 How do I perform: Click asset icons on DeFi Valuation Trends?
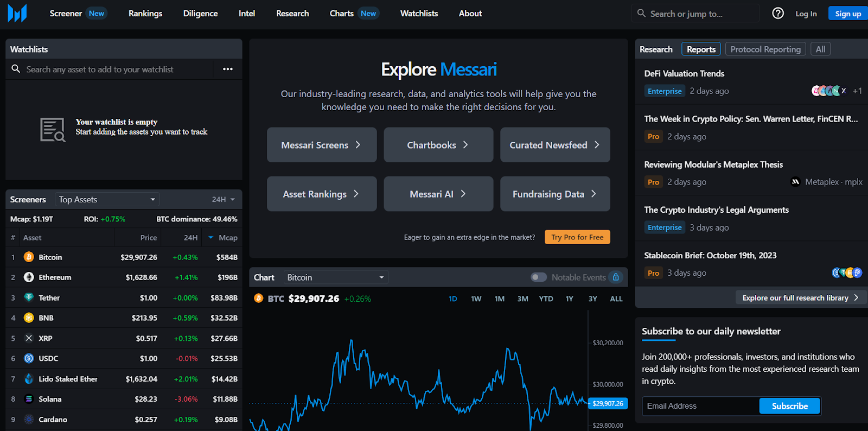(828, 91)
